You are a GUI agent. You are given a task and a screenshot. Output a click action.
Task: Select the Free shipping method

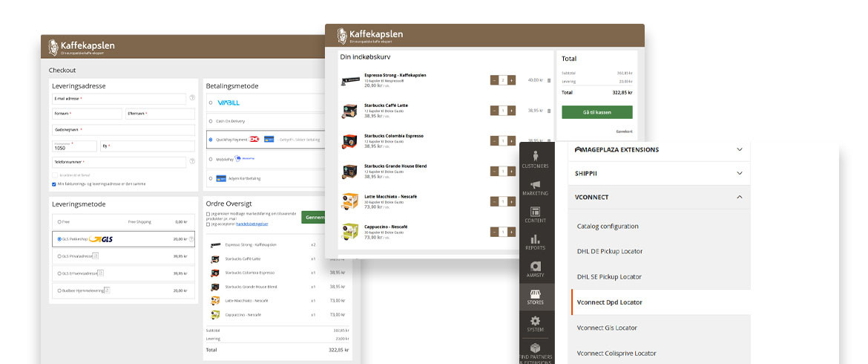59,221
